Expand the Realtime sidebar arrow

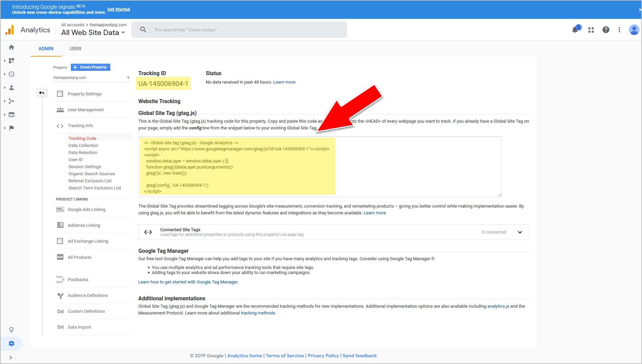tap(4, 74)
